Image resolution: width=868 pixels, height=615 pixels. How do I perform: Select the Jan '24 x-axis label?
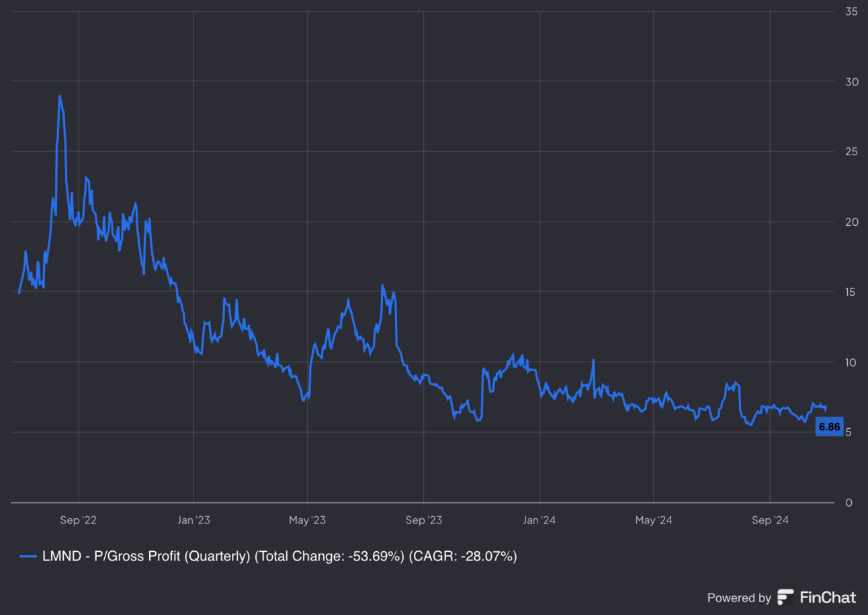pyautogui.click(x=539, y=520)
